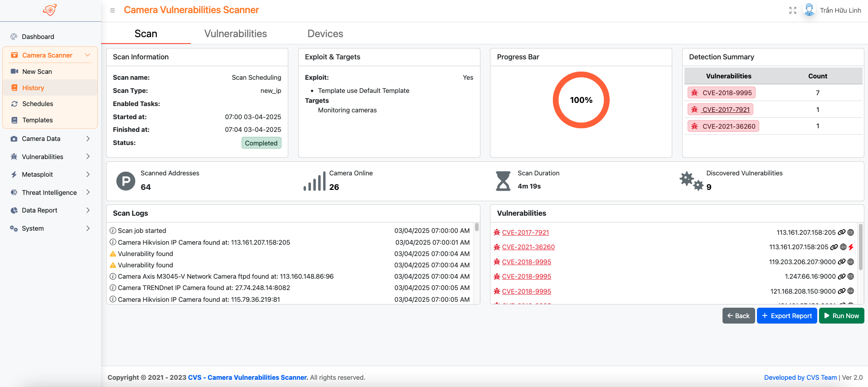This screenshot has width=868, height=387.
Task: Open Dashboard from the sidebar
Action: click(50, 37)
